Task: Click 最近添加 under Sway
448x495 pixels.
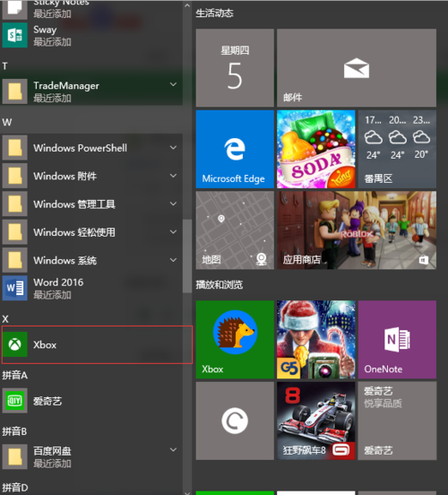Action: click(52, 41)
